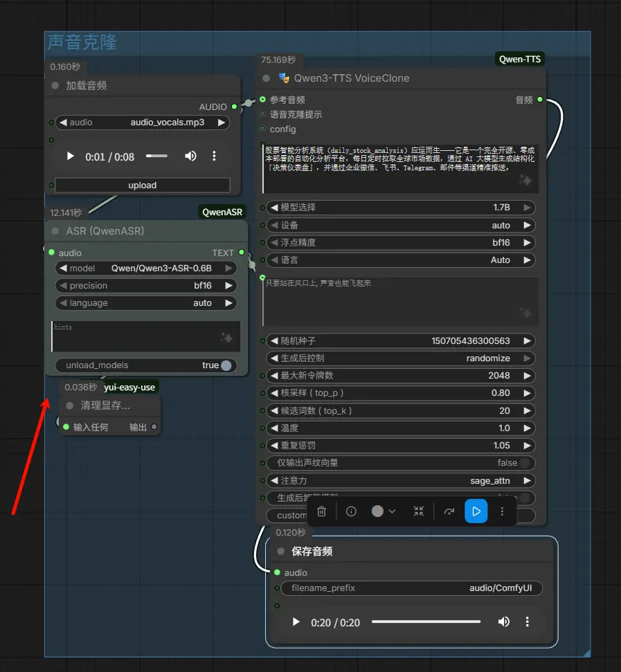Collapse the 清理显存 node using its dot

[x=69, y=406]
